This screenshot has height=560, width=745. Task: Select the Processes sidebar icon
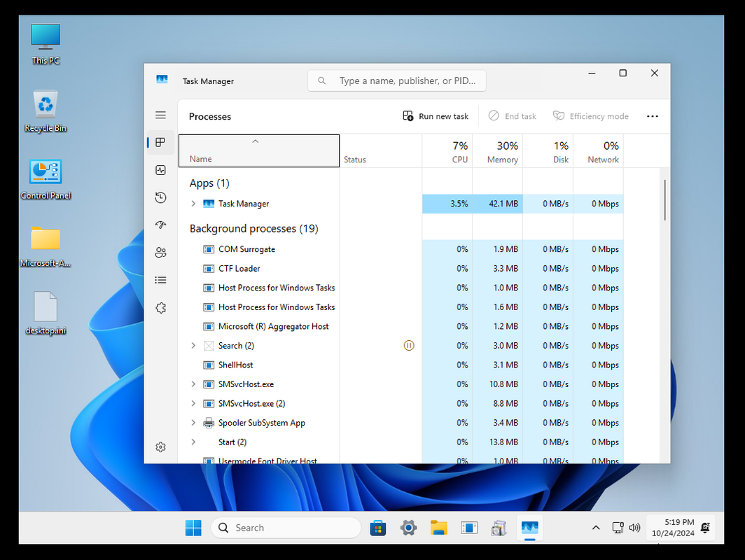point(160,143)
